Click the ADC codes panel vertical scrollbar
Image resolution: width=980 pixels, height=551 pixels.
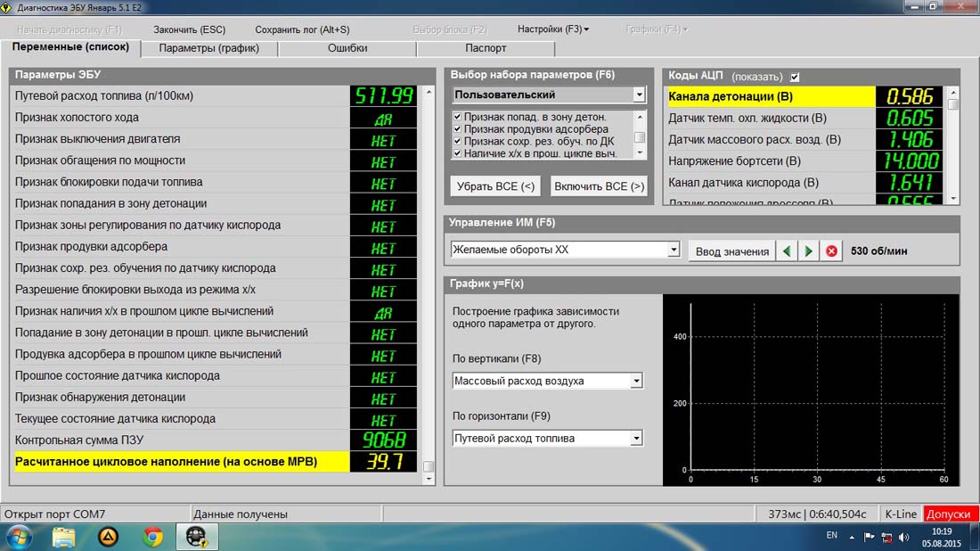coord(953,147)
